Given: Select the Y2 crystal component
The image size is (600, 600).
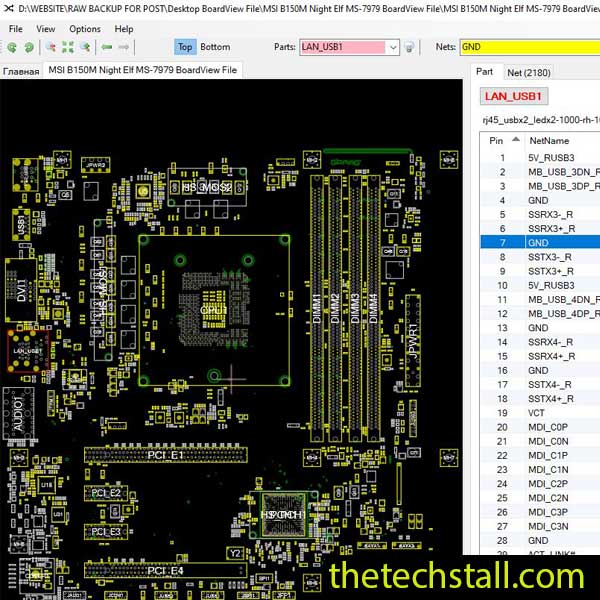Looking at the screenshot, I should point(235,553).
